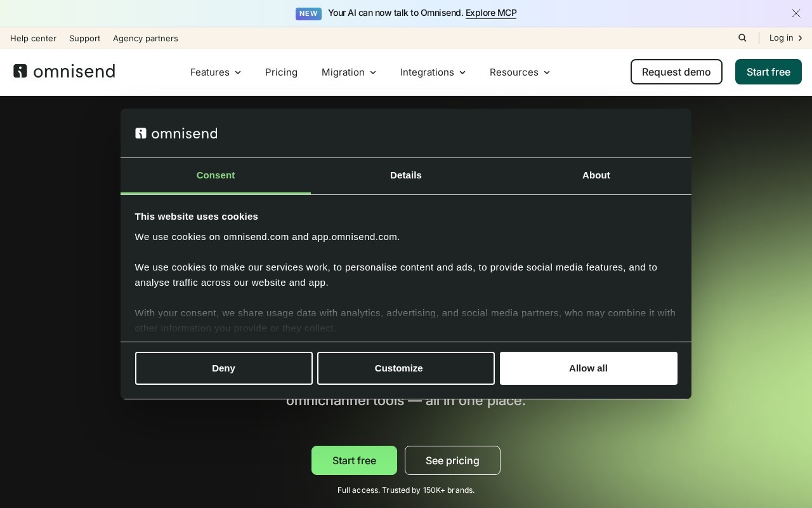Click the NEW badge in banner
This screenshot has width=812, height=508.
[x=308, y=13]
